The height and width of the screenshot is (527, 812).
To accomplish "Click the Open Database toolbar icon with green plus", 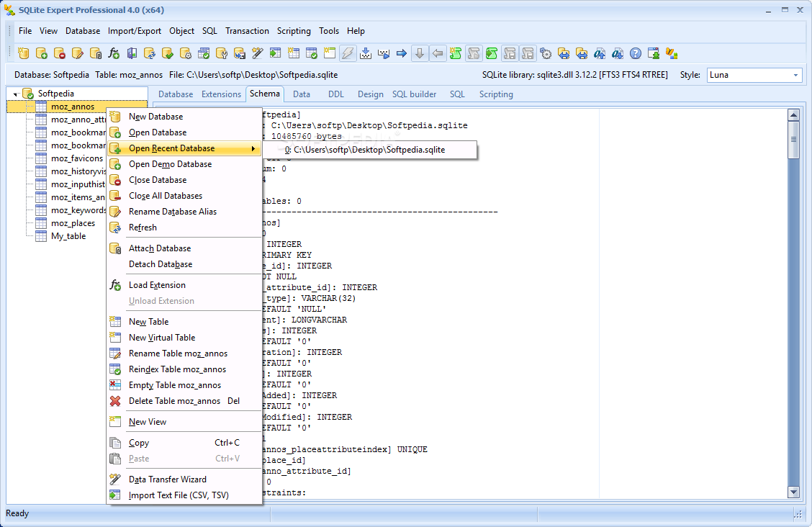I will tap(42, 53).
